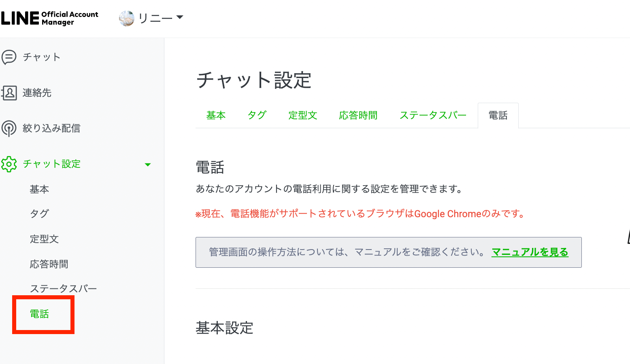Click the chat speech bubble icon
This screenshot has height=364, width=630.
point(9,57)
